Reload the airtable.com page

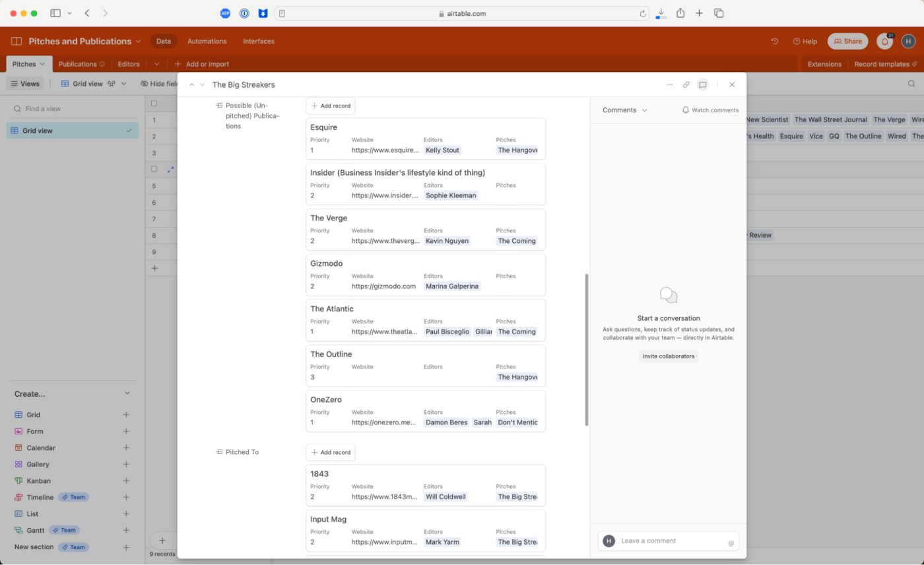pyautogui.click(x=643, y=13)
